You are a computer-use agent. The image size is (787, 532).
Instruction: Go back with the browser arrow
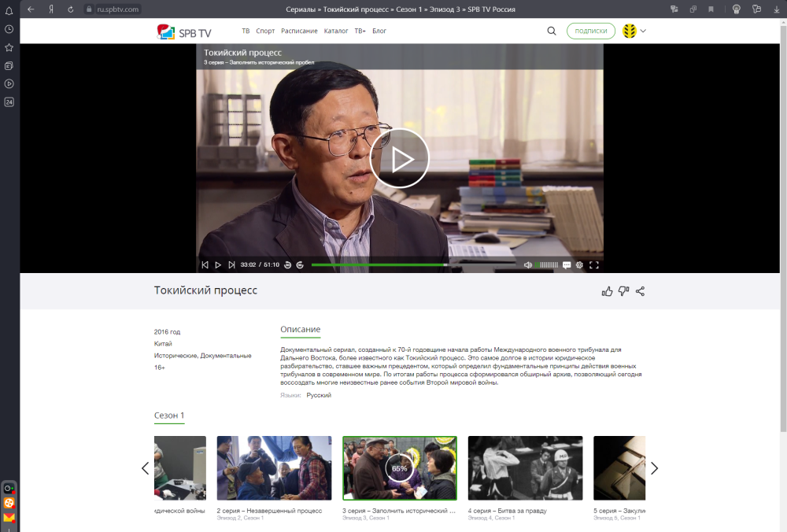31,9
